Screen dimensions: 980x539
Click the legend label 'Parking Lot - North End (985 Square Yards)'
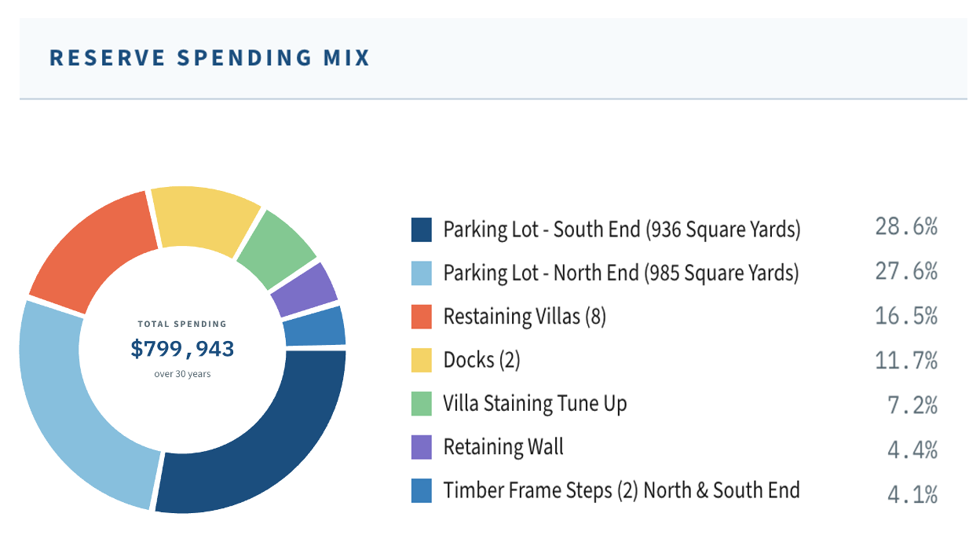pos(621,273)
